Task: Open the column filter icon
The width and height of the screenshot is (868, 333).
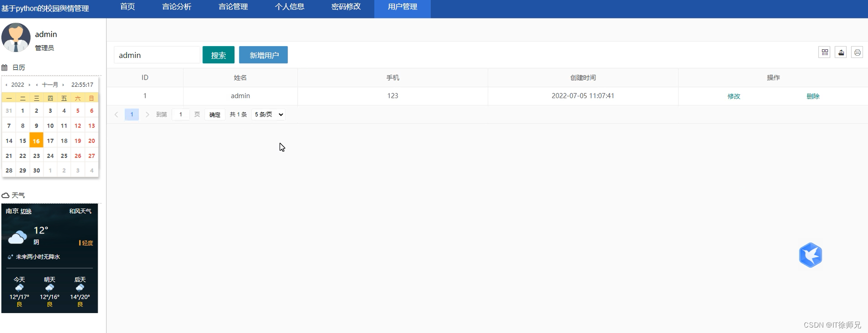Action: (825, 52)
